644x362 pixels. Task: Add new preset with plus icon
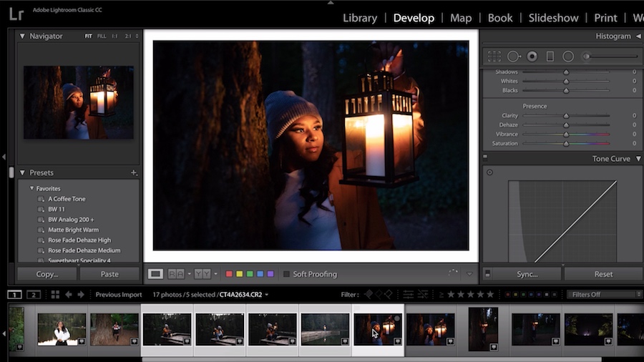pos(134,173)
